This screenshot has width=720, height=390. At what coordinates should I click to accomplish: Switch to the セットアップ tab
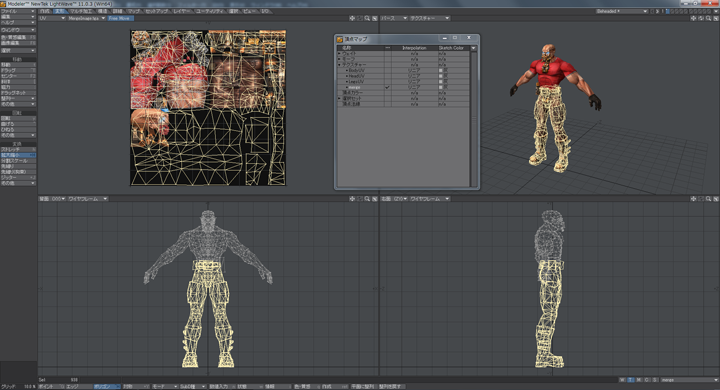click(x=157, y=11)
